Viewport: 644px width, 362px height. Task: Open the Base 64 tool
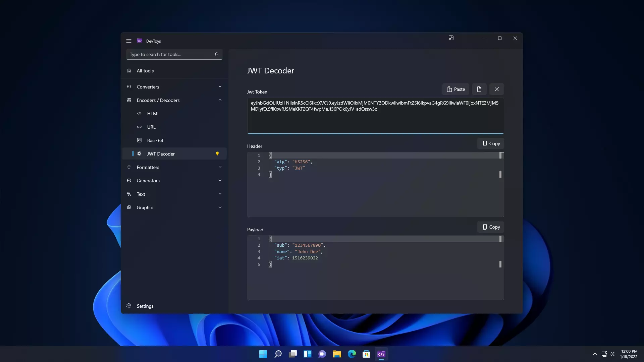(x=174, y=140)
